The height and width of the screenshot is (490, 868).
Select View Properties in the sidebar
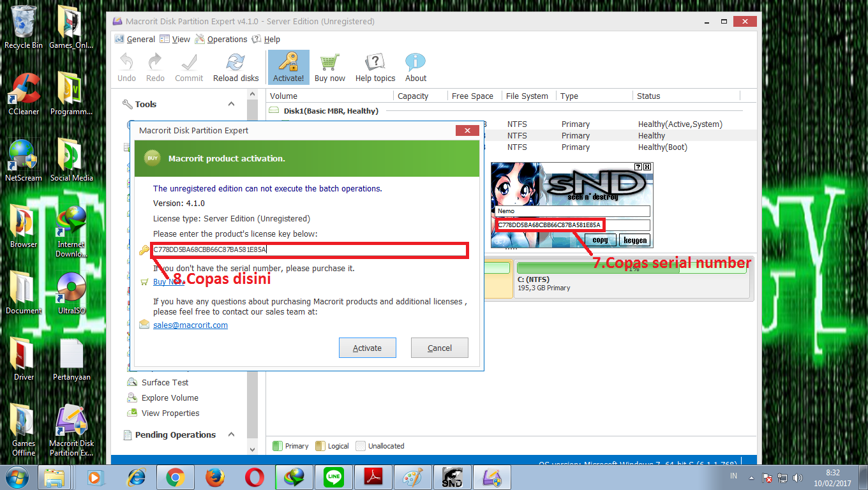tap(170, 413)
